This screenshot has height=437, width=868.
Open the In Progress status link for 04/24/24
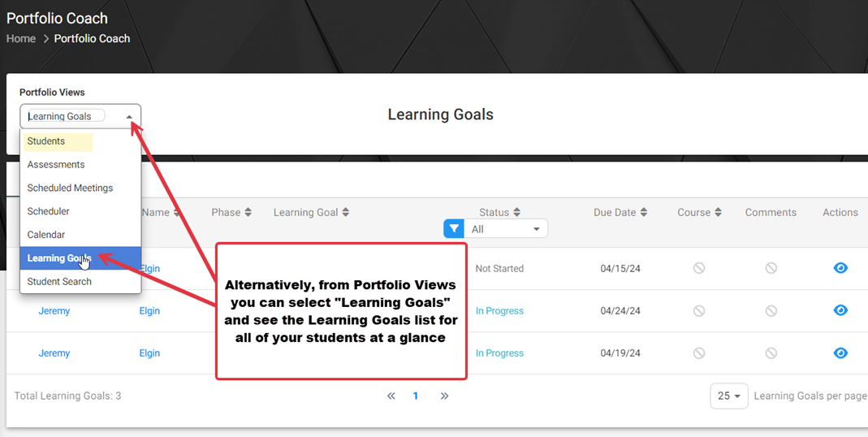499,311
